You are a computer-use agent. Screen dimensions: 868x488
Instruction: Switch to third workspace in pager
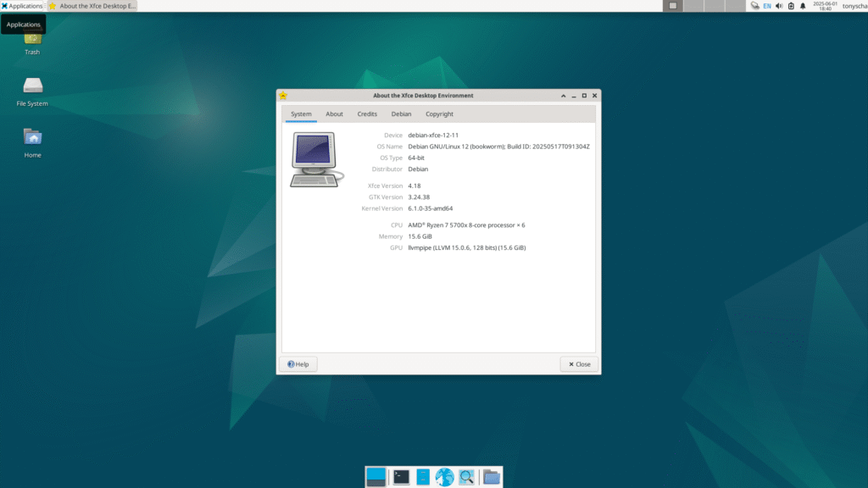tap(714, 6)
